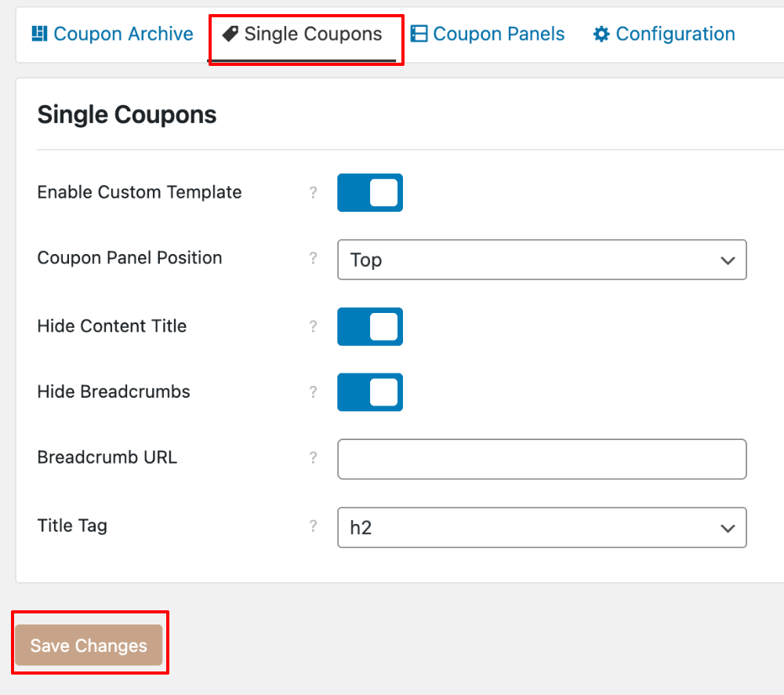Click the help icon for Hide Breadcrumbs
This screenshot has width=784, height=695.
pyautogui.click(x=314, y=392)
